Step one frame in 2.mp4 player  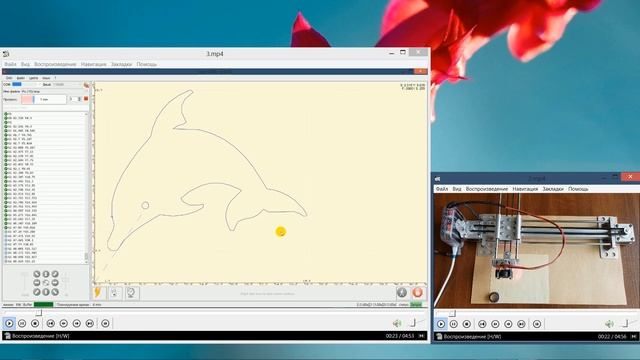537,324
